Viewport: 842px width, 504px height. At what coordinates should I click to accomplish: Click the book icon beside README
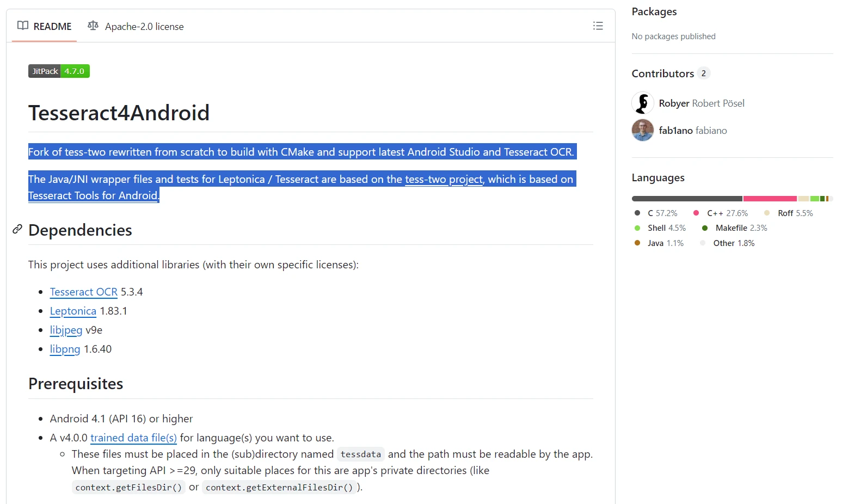23,26
